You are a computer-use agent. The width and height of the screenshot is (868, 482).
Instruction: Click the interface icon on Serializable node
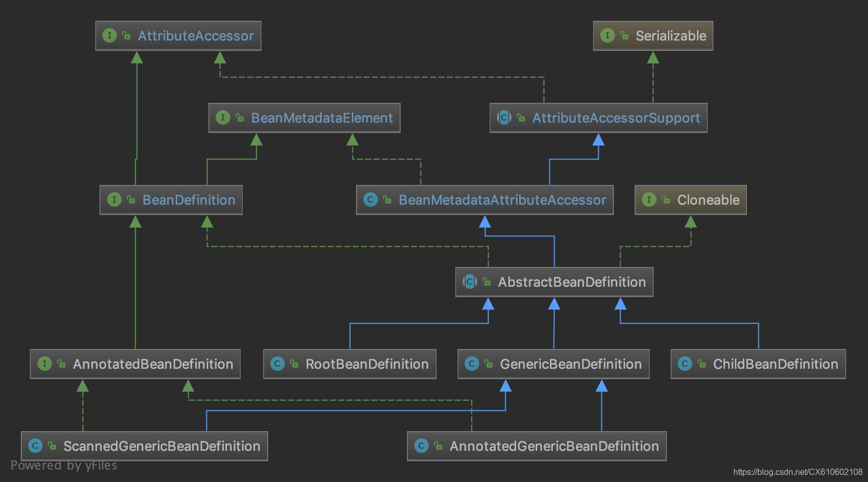607,35
